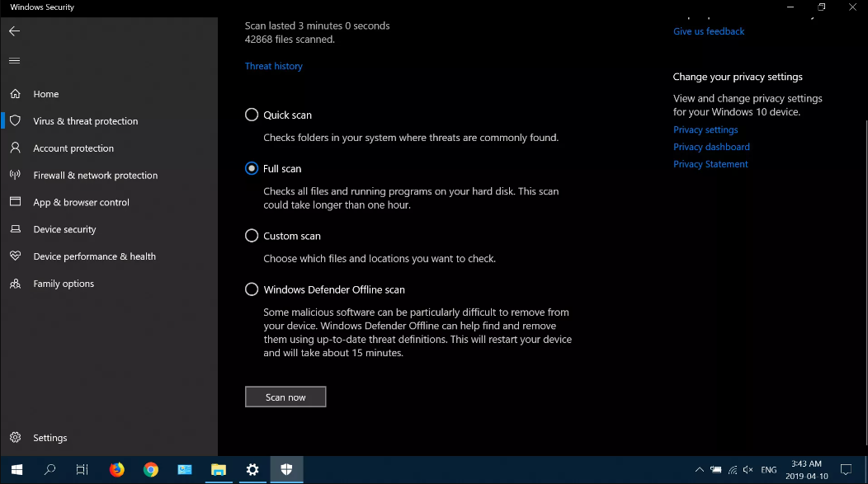Click 'Change your privacy settings' heading
This screenshot has width=868, height=484.
(x=738, y=77)
